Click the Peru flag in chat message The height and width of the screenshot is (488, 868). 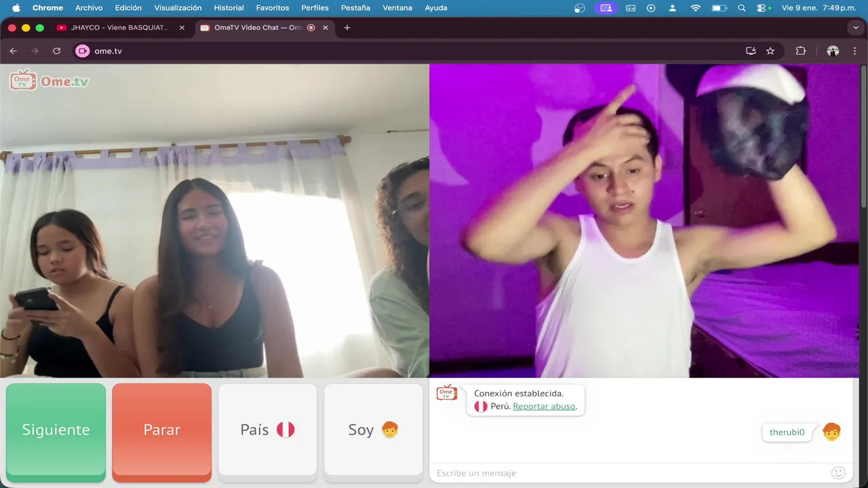(x=481, y=406)
